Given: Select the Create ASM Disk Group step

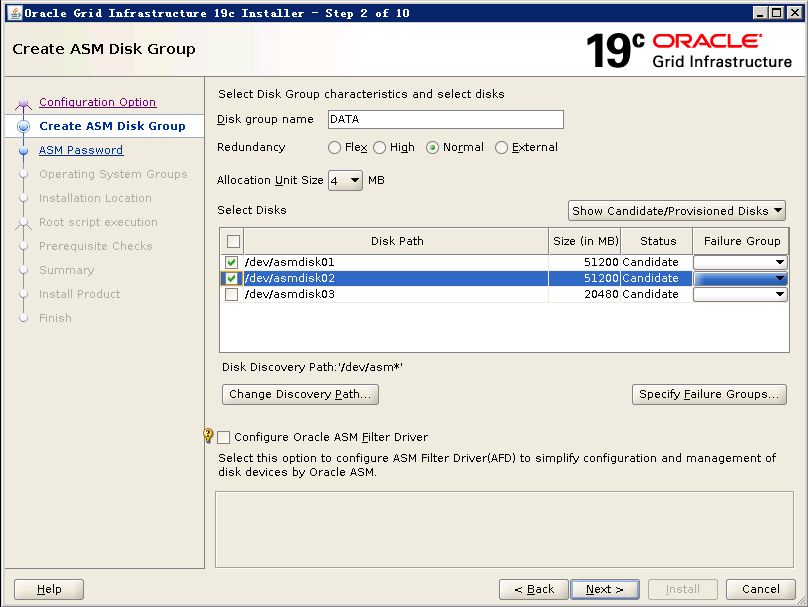Looking at the screenshot, I should [112, 126].
